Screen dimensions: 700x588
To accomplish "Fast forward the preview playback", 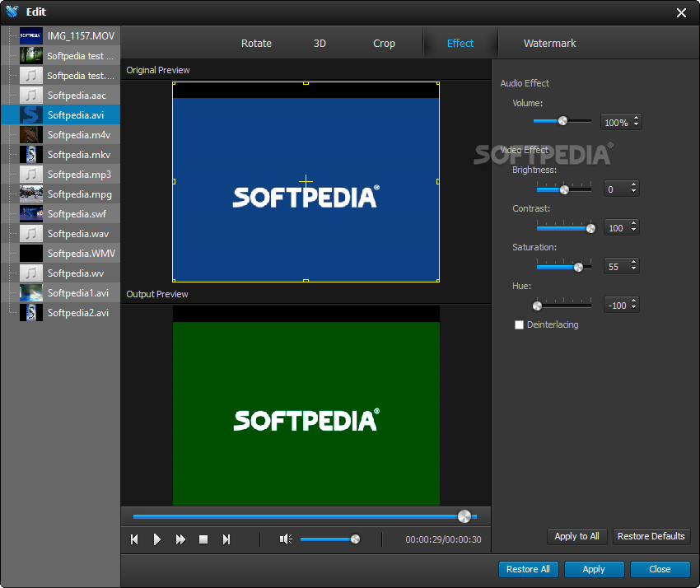I will pyautogui.click(x=180, y=539).
